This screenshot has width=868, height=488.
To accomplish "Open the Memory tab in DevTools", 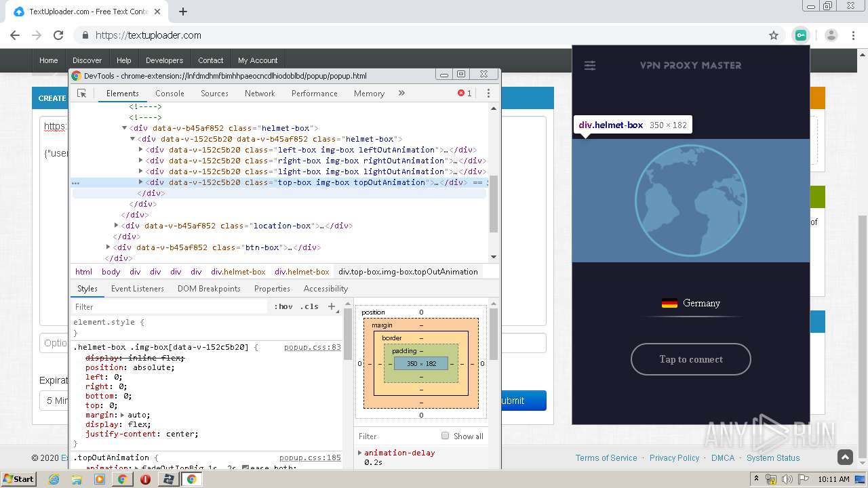I will tap(369, 94).
